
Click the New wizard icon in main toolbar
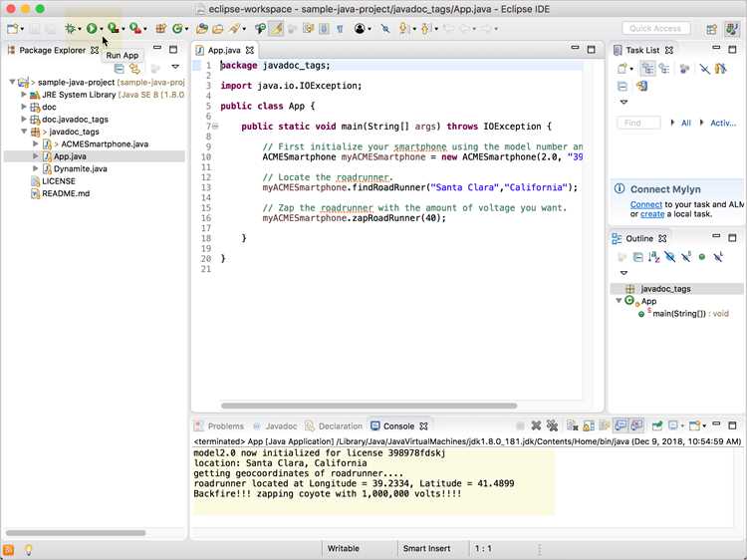(x=12, y=29)
